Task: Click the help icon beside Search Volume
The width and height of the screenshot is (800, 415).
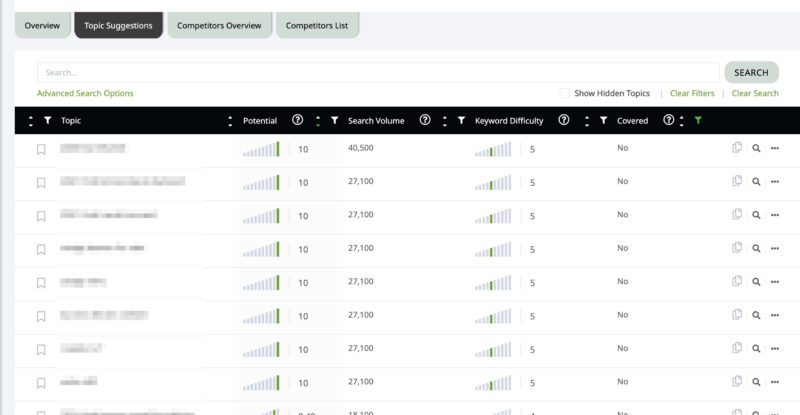Action: (x=425, y=120)
